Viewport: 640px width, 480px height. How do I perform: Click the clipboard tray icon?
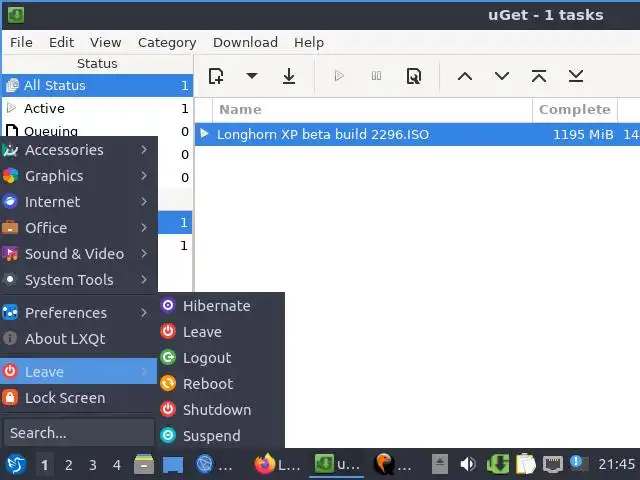click(526, 464)
